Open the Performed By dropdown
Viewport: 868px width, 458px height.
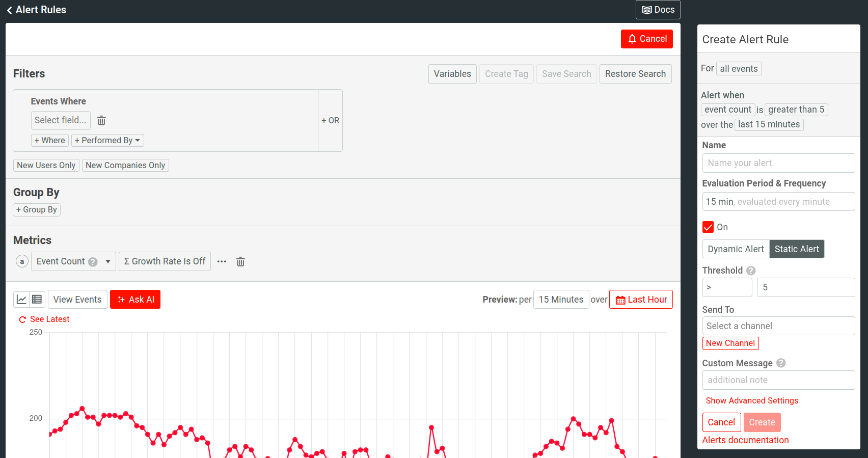point(107,141)
